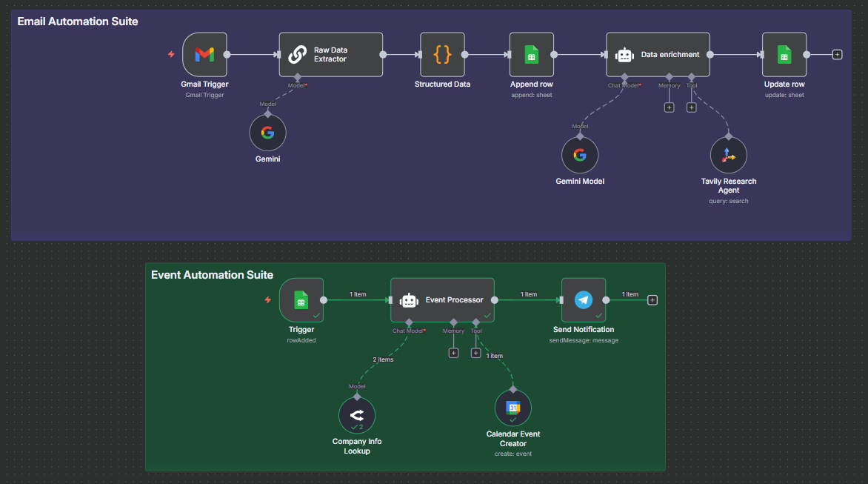Click the Structured Data code node
This screenshot has height=484, width=868.
(442, 54)
